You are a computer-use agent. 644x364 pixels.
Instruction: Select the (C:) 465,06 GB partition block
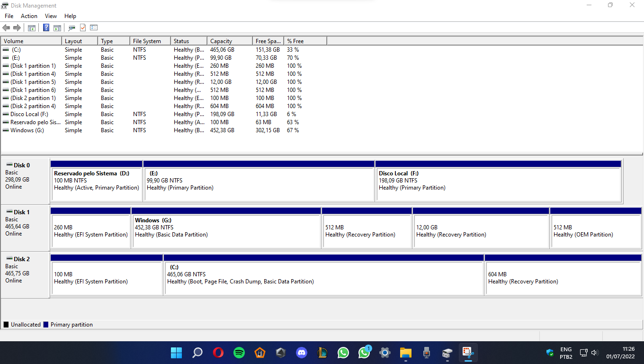click(x=324, y=275)
